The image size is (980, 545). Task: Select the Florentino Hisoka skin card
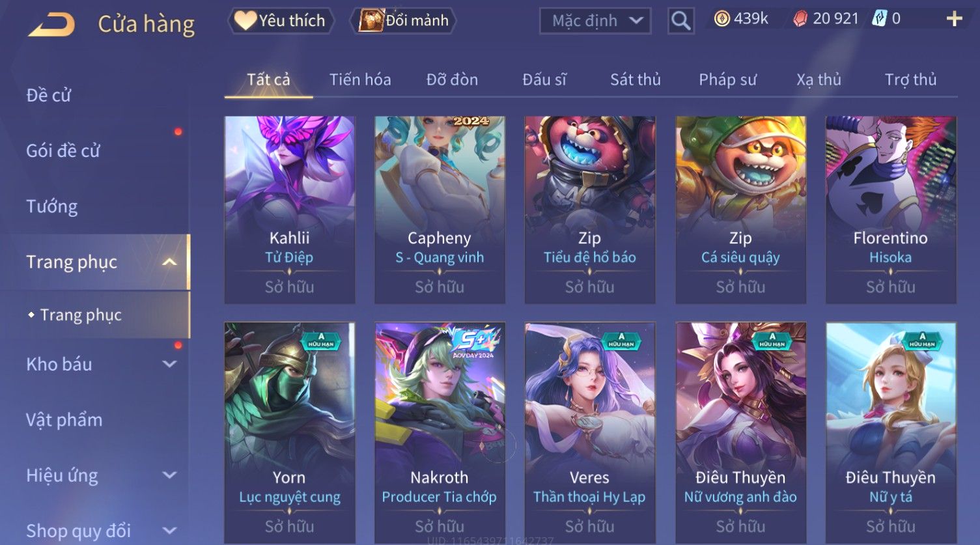pos(891,210)
